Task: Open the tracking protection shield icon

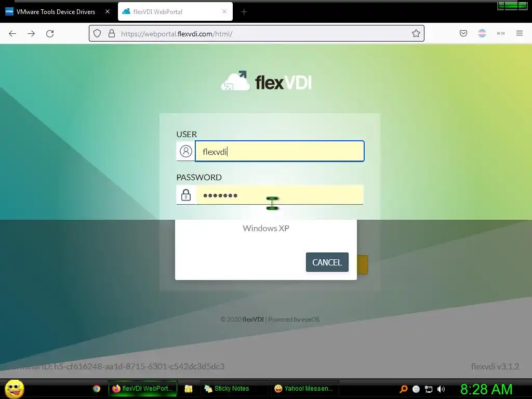Action: pos(97,33)
